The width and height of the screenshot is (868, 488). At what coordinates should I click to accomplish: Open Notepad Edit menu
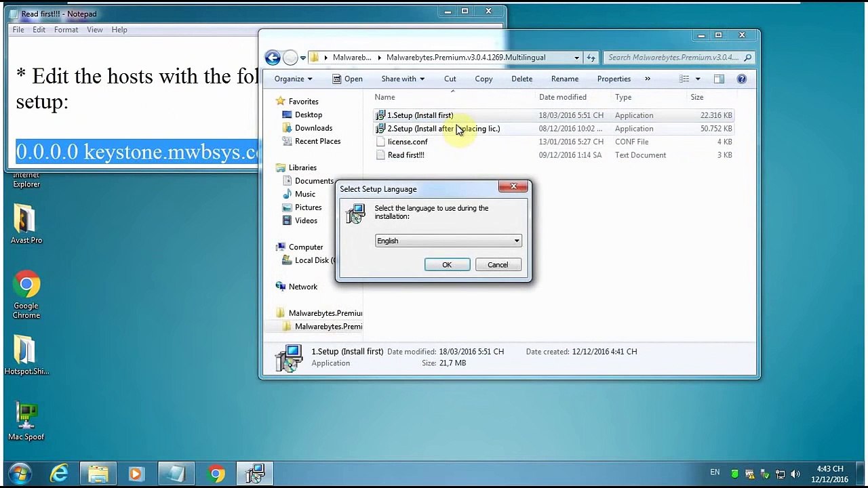point(39,30)
